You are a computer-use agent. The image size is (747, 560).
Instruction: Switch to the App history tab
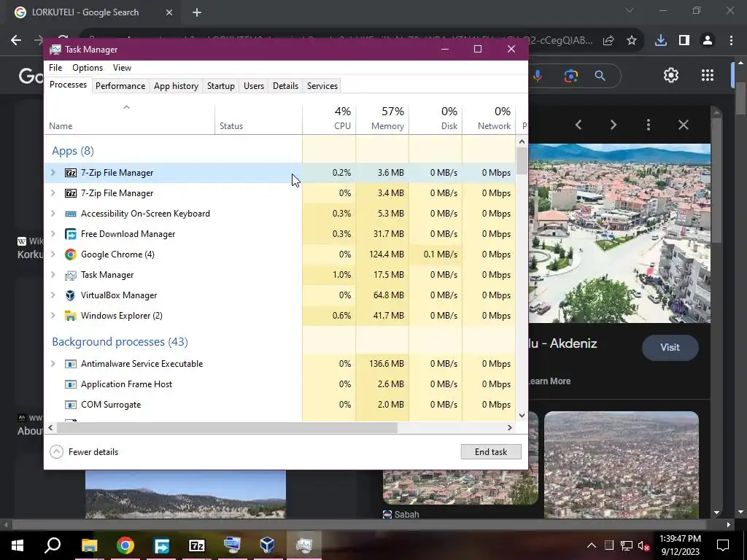point(176,86)
